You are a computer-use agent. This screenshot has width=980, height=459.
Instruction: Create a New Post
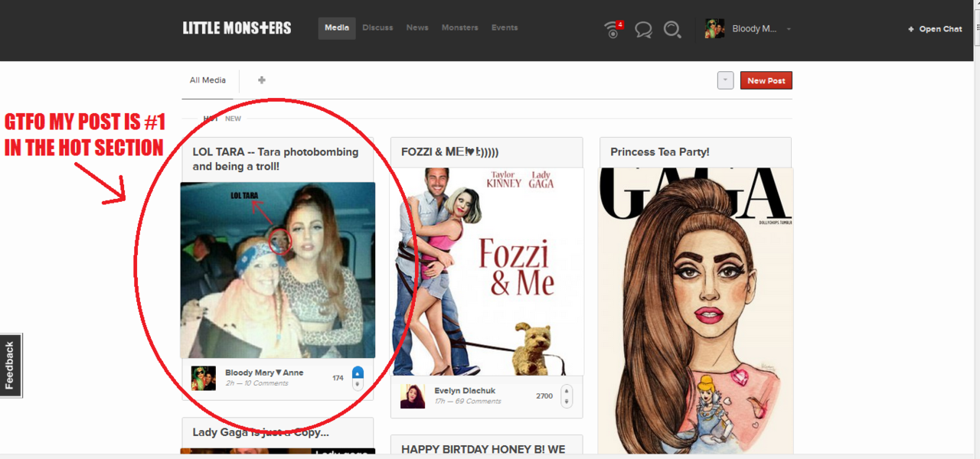pos(766,80)
